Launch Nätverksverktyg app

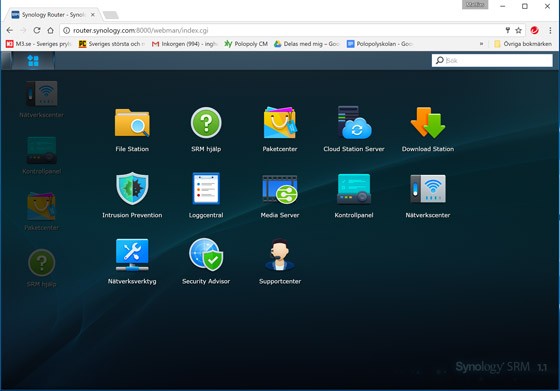pos(132,261)
